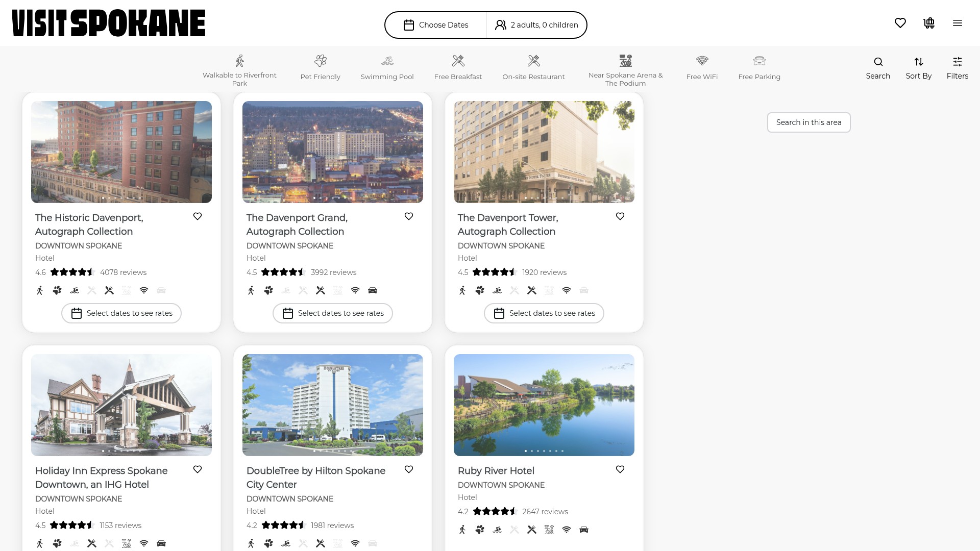This screenshot has width=980, height=551.
Task: Click walking icon on Historic Davenport card
Action: click(x=40, y=290)
